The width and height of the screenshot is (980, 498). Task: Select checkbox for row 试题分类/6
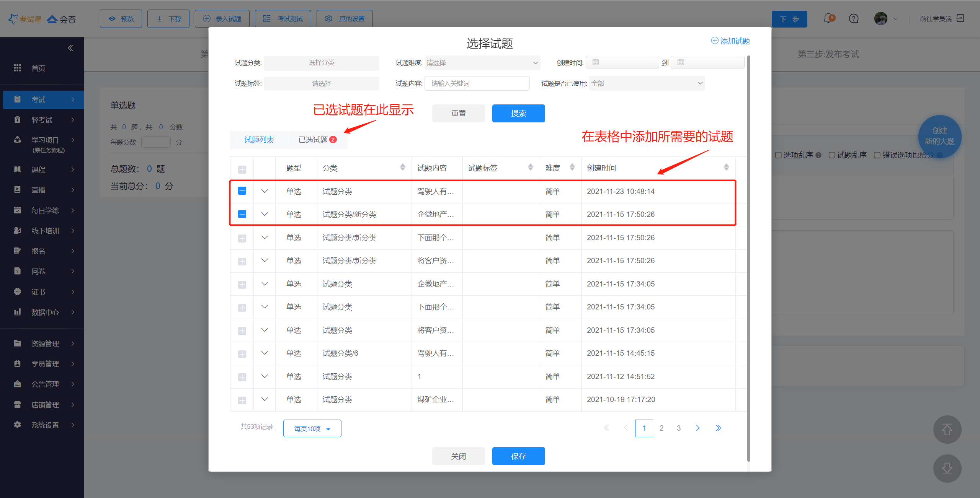click(242, 354)
